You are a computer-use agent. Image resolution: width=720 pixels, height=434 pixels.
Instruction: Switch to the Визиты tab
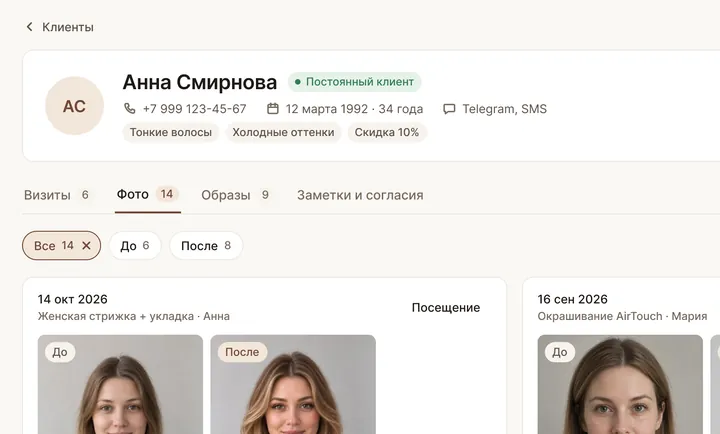(57, 195)
